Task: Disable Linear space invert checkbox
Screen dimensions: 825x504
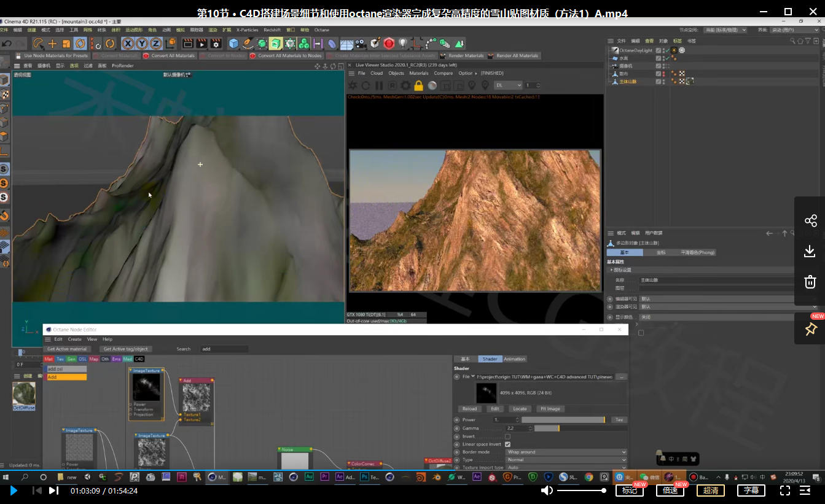Action: click(x=507, y=444)
